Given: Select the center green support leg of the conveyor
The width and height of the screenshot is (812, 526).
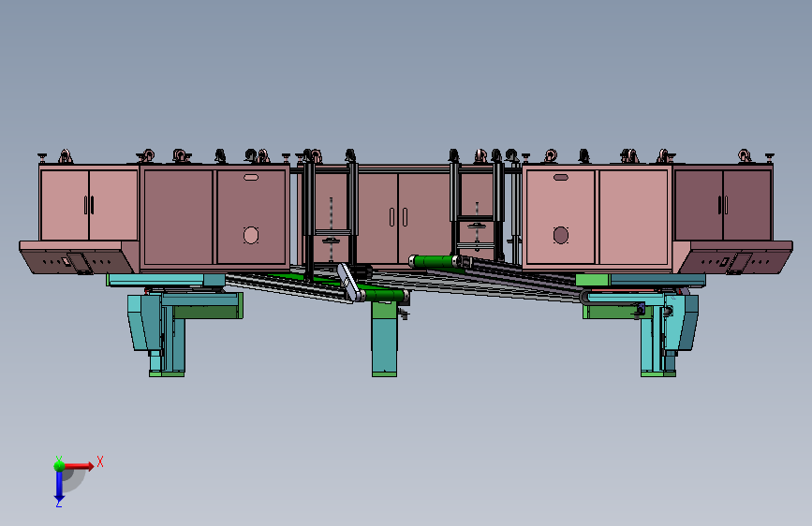Looking at the screenshot, I should pyautogui.click(x=384, y=339).
